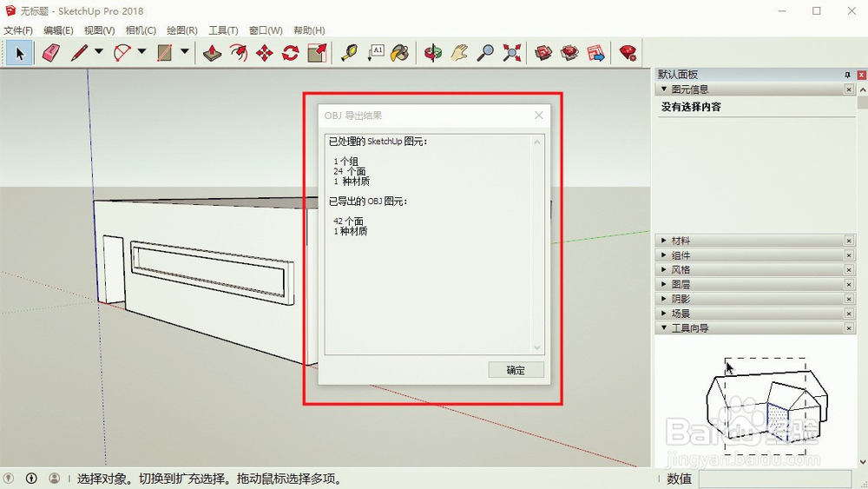Pick the Eraser tool

click(51, 53)
